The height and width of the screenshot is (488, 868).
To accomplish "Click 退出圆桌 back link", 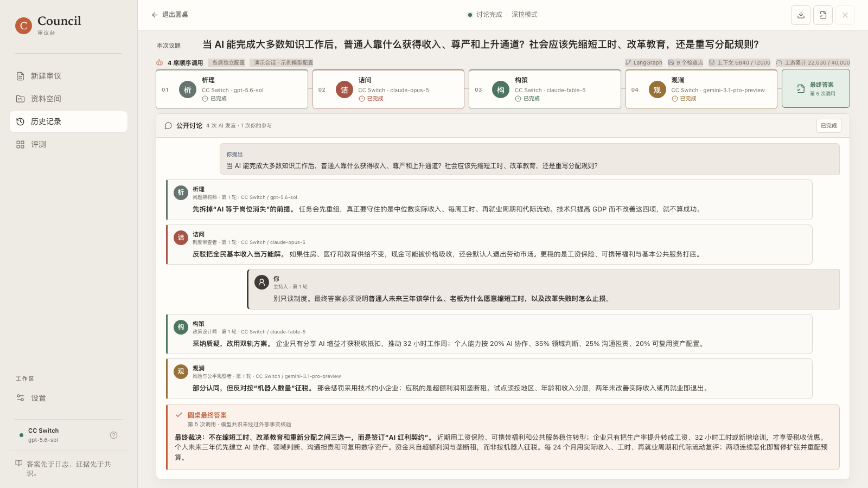I will [170, 15].
